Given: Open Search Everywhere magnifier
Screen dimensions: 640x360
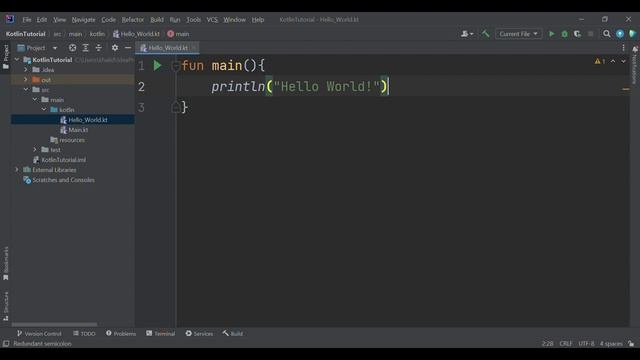Looking at the screenshot, I should [607, 34].
